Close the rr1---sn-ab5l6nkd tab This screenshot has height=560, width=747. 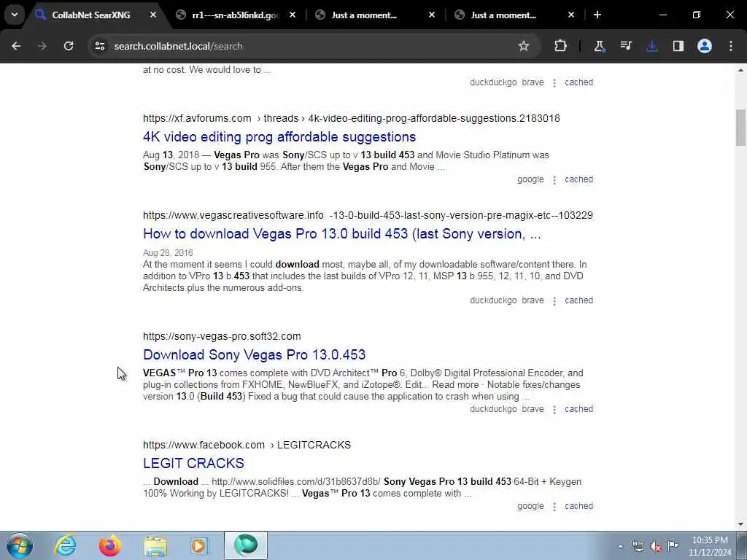click(293, 15)
